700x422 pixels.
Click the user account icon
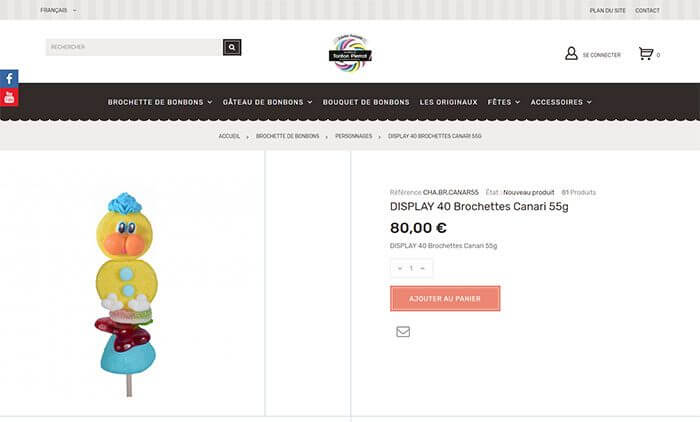pyautogui.click(x=571, y=54)
